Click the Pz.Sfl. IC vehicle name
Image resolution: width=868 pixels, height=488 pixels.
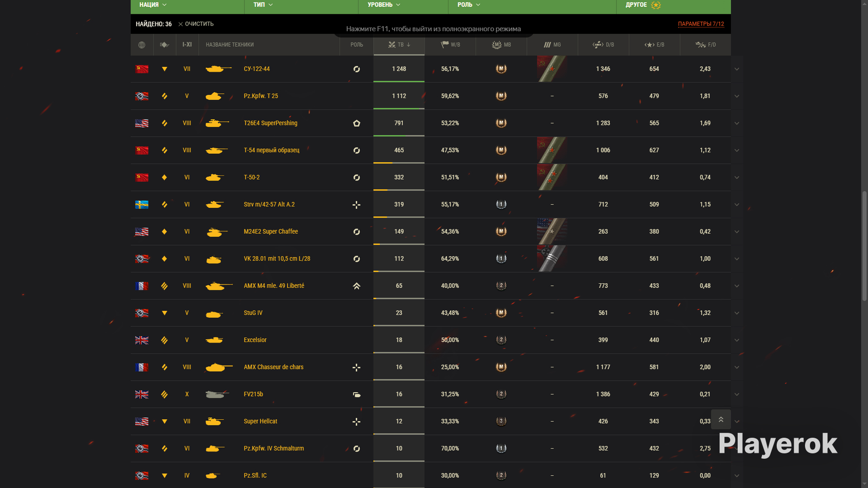pos(255,475)
